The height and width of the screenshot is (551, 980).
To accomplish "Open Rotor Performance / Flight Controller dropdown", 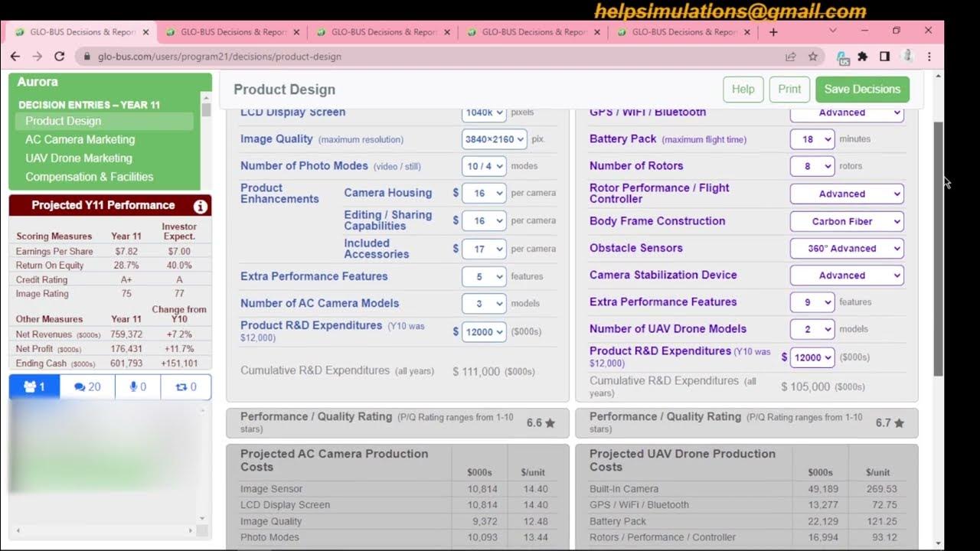I will 847,194.
